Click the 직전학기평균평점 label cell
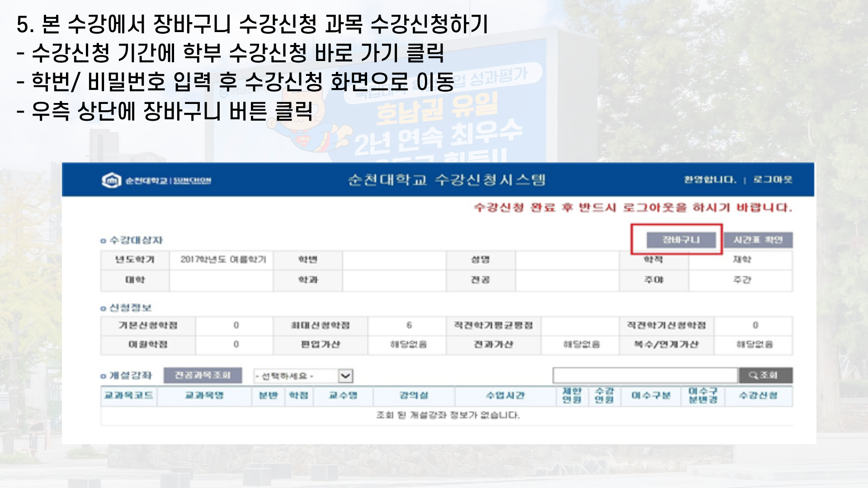 click(493, 326)
